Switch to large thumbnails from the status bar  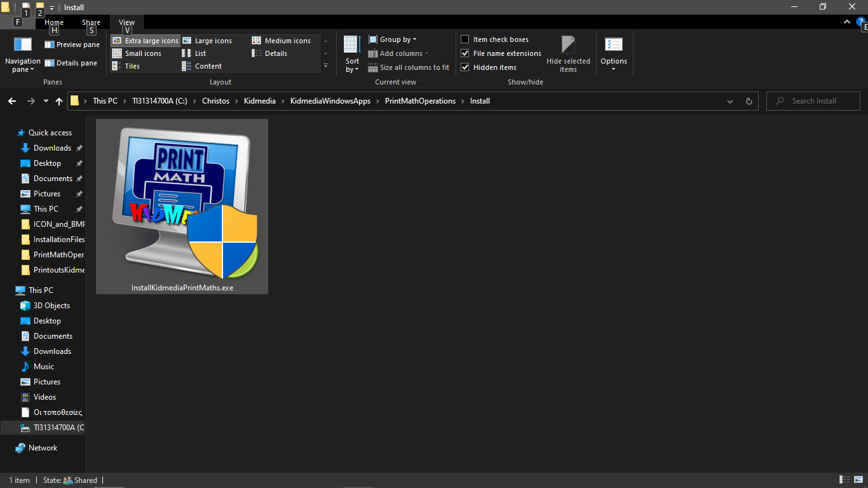point(859,480)
